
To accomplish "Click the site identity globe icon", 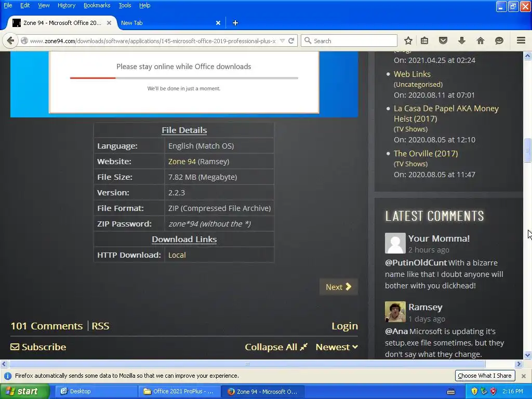I will (24, 41).
